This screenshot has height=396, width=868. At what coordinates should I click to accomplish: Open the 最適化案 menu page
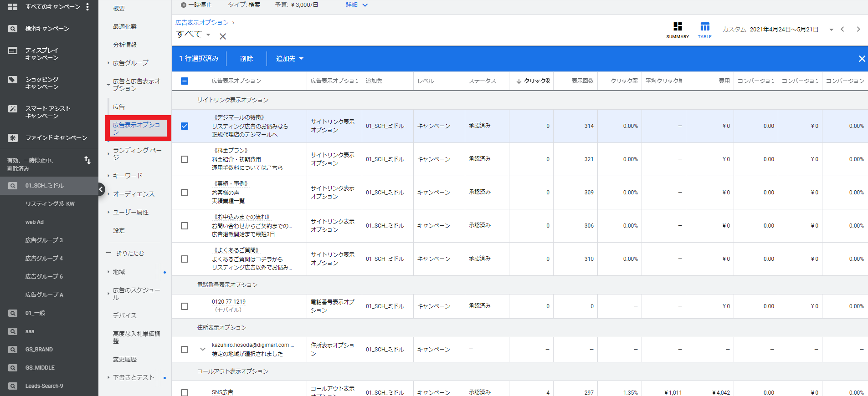pyautogui.click(x=125, y=26)
